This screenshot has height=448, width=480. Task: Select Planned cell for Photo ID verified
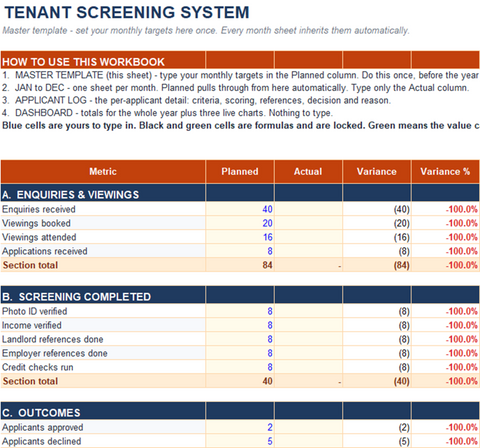click(x=240, y=311)
